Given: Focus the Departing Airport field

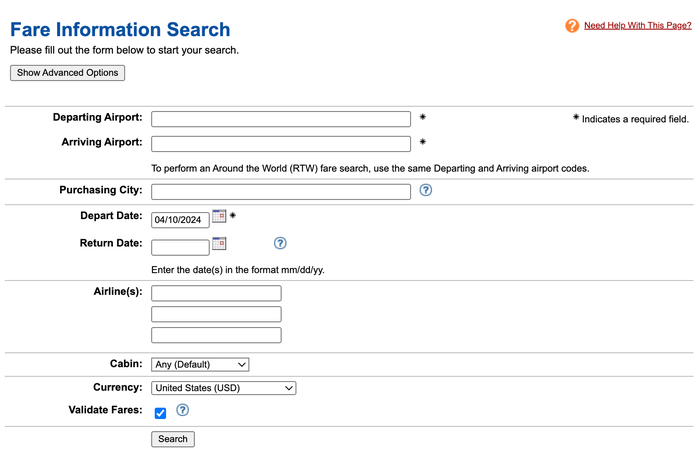Looking at the screenshot, I should (x=281, y=119).
